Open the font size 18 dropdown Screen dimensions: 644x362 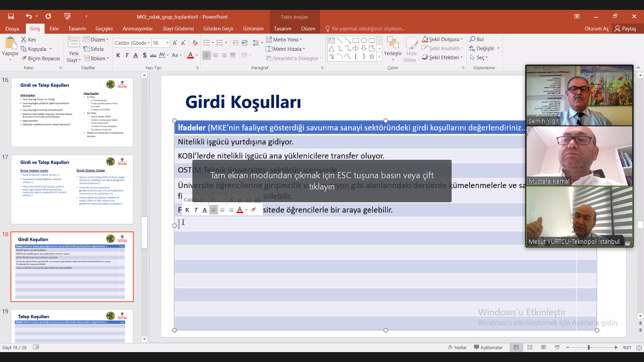(167, 43)
